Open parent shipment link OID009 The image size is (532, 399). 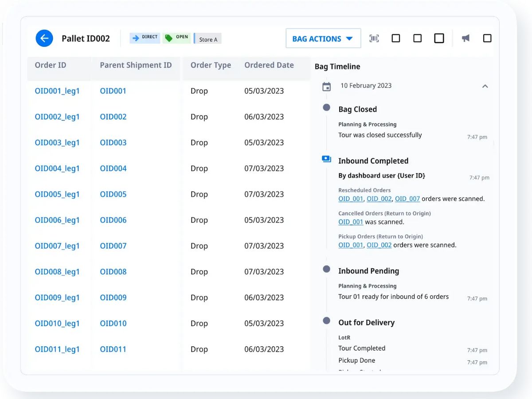coord(113,297)
